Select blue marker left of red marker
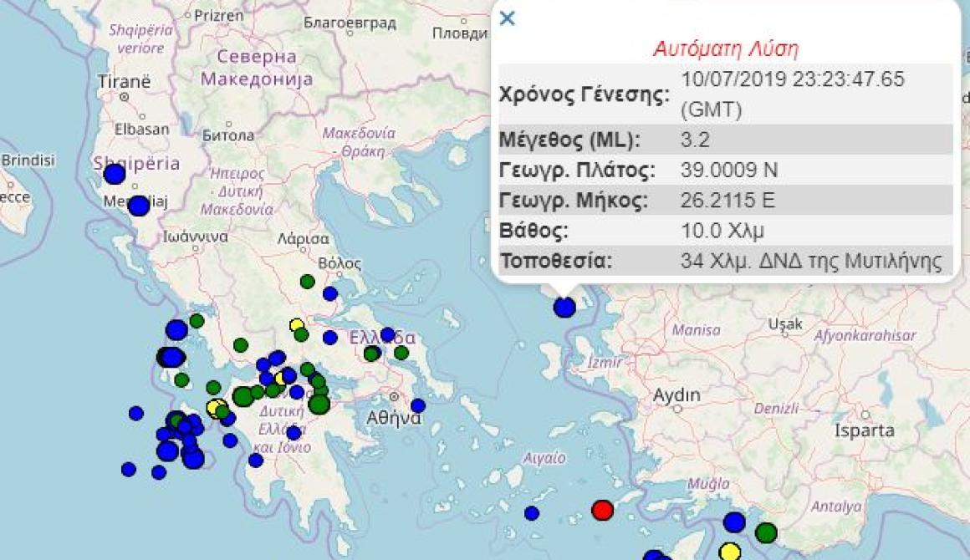970x560 pixels. (x=531, y=513)
